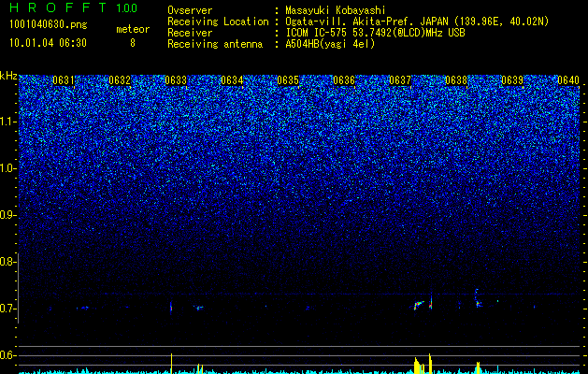Click the 0637 time marker
The image size is (588, 374).
(x=400, y=80)
